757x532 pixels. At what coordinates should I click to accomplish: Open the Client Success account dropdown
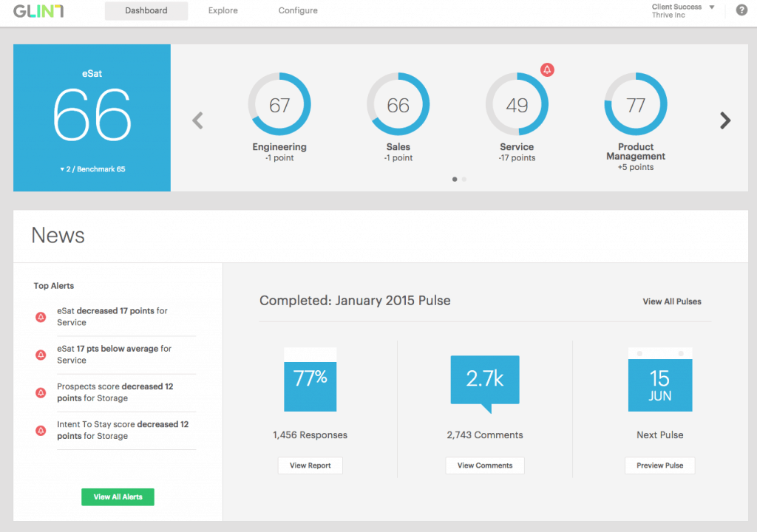[x=682, y=10]
